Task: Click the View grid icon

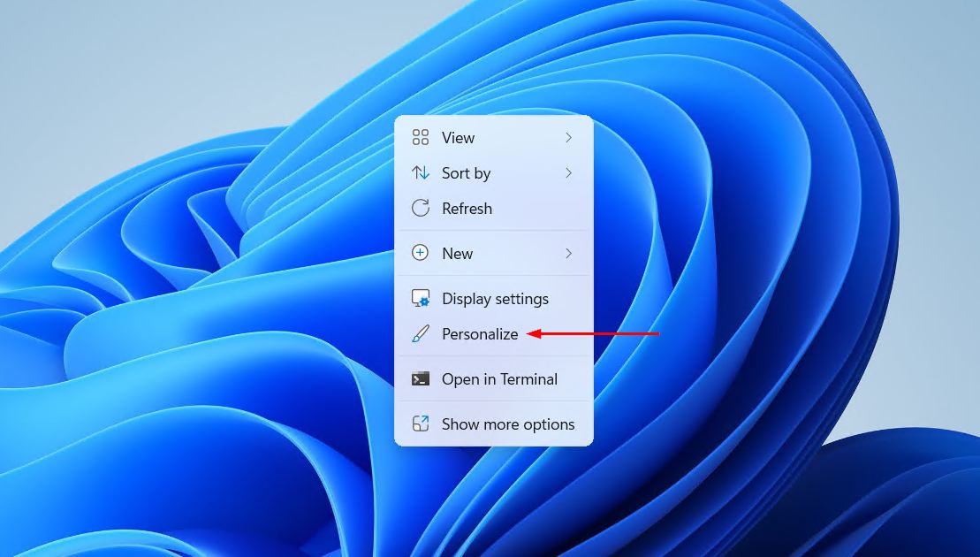Action: tap(421, 138)
